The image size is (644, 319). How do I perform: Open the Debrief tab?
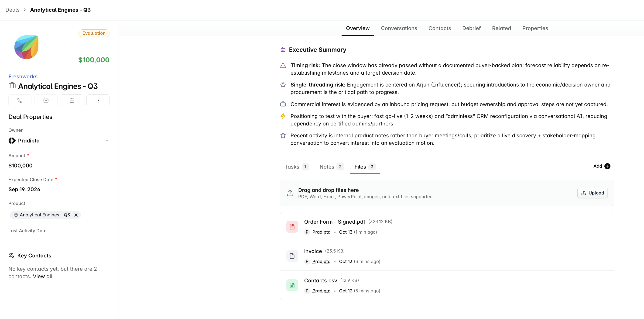[x=471, y=28]
